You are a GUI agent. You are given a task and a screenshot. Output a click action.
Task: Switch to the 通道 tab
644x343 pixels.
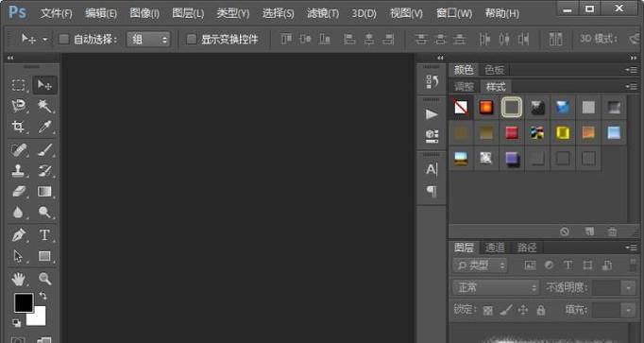pyautogui.click(x=495, y=248)
